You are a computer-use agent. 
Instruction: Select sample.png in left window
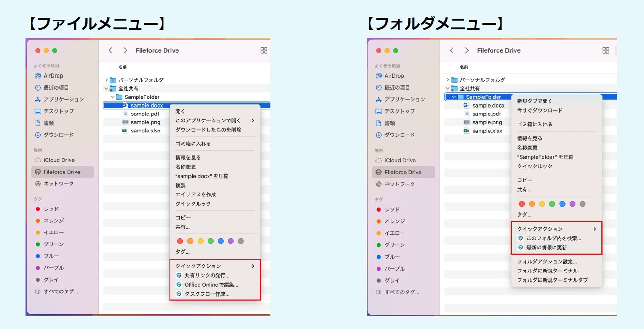pyautogui.click(x=145, y=122)
